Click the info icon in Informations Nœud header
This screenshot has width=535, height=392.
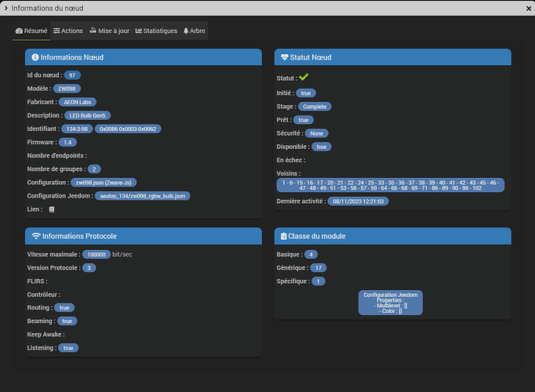[35, 57]
